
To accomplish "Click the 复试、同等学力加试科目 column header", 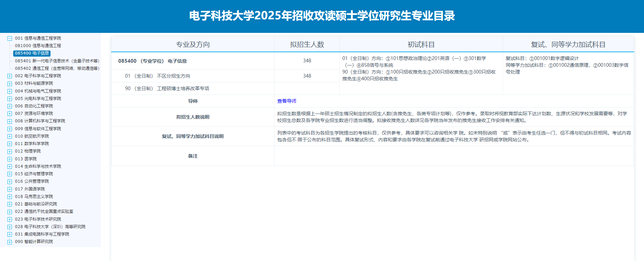I will [x=568, y=44].
